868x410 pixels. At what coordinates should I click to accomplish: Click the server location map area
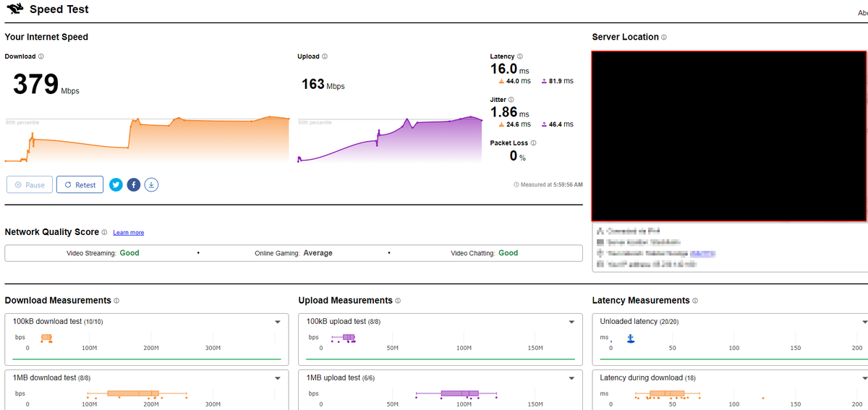[730, 136]
